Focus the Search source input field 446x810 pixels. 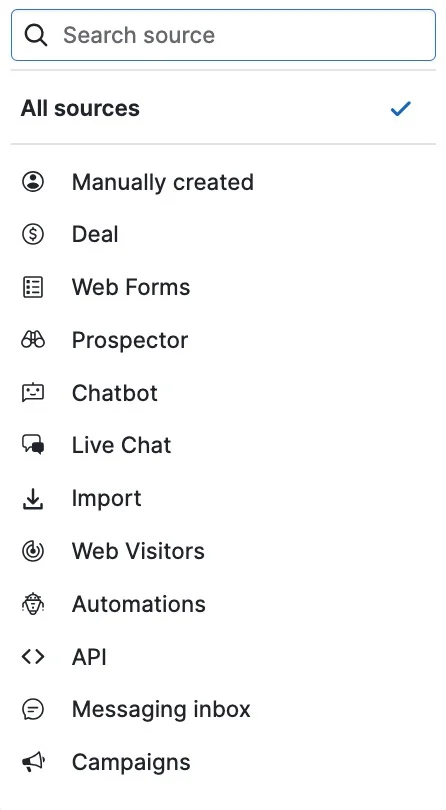(223, 35)
